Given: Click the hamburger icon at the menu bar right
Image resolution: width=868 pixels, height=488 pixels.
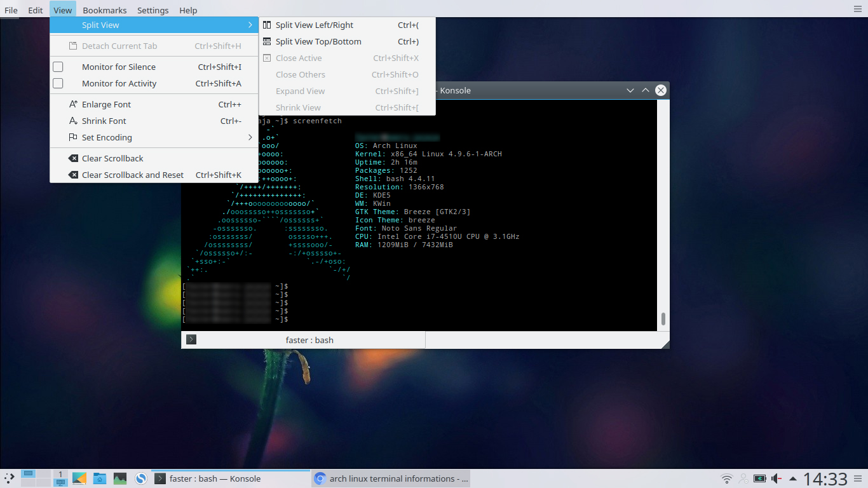Looking at the screenshot, I should coord(858,10).
